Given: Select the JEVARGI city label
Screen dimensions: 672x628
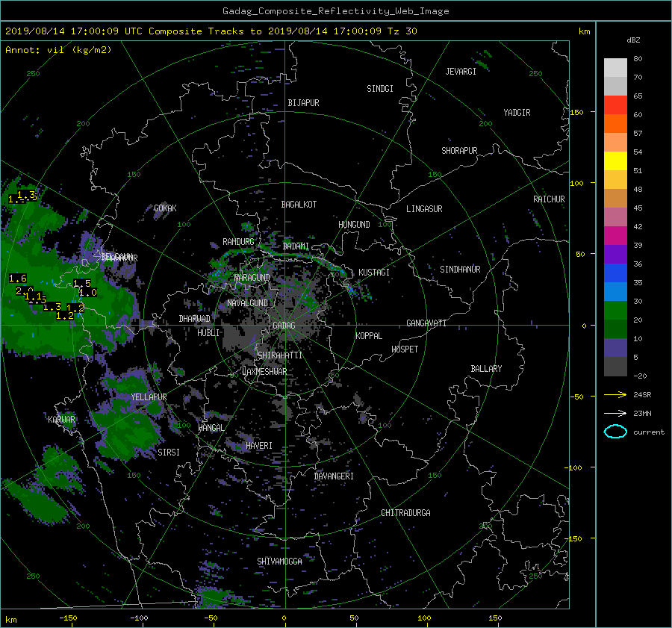Looking at the screenshot, I should pos(461,72).
